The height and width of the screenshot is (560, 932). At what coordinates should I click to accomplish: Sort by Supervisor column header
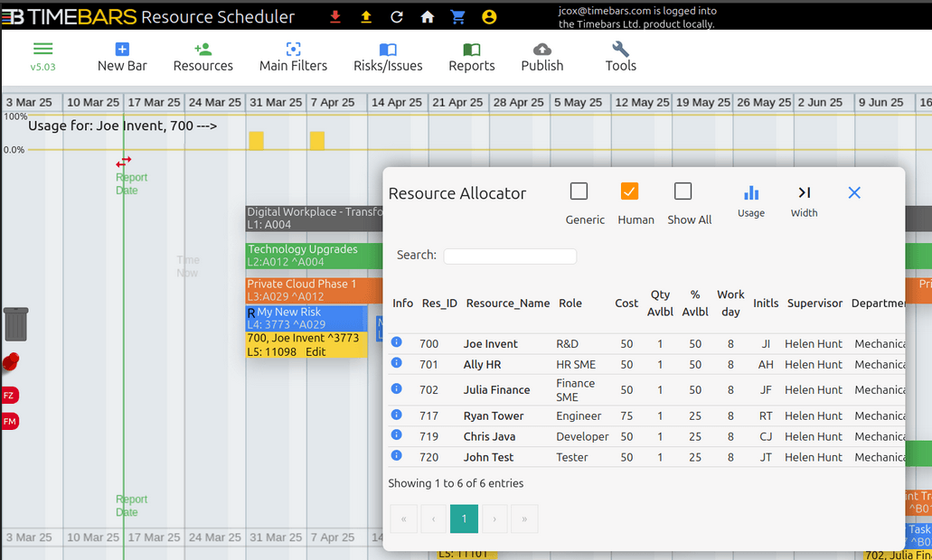(x=814, y=303)
